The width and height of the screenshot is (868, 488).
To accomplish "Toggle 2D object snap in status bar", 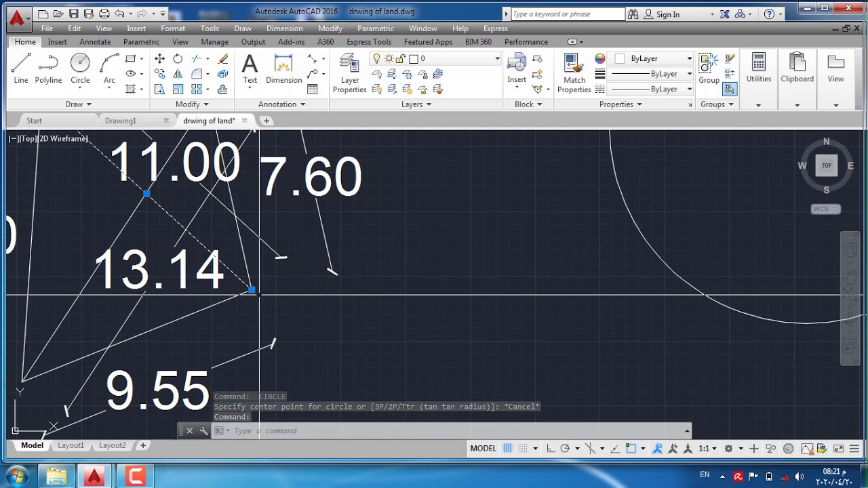I will 631,448.
